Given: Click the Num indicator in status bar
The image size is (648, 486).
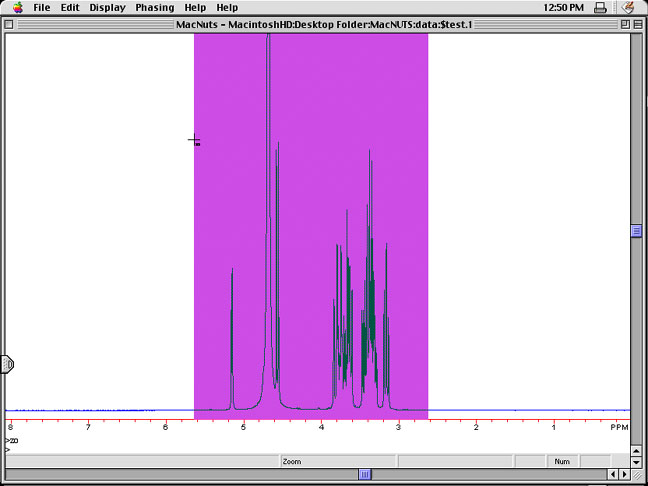Looking at the screenshot, I should coord(562,461).
